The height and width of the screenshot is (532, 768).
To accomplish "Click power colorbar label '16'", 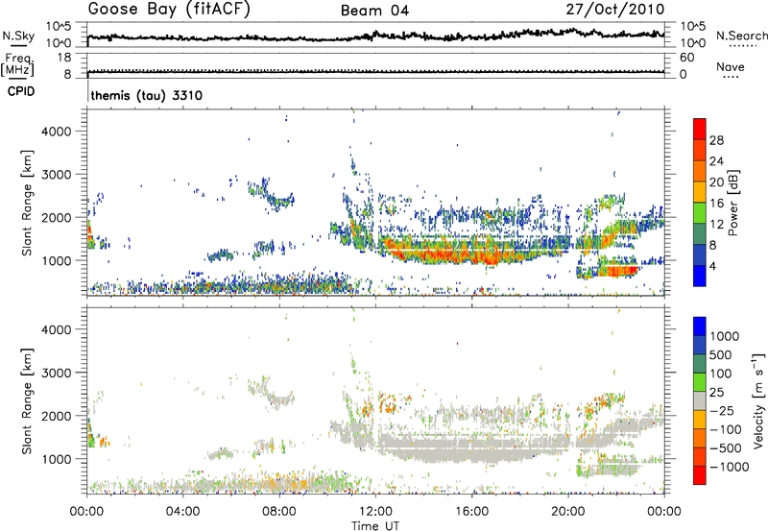I will pos(716,204).
